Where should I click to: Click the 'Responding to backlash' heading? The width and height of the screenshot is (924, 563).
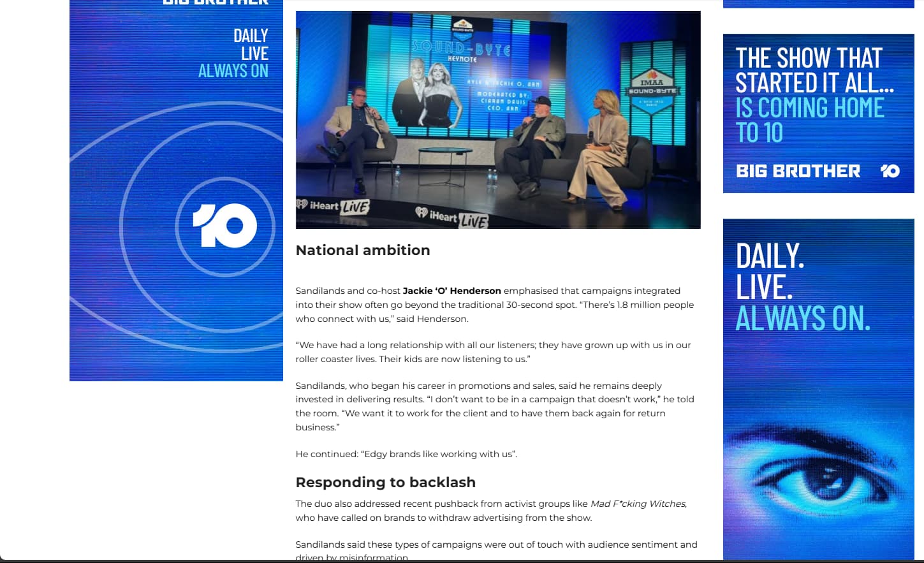(386, 482)
